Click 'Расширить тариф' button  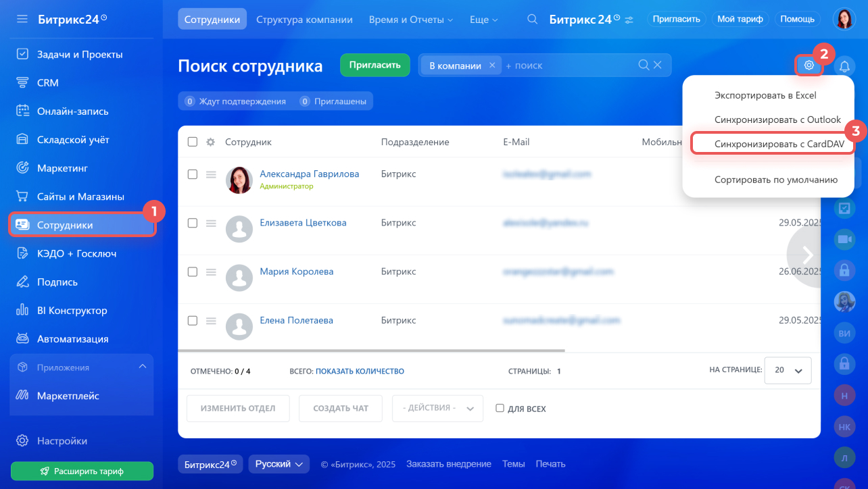82,471
